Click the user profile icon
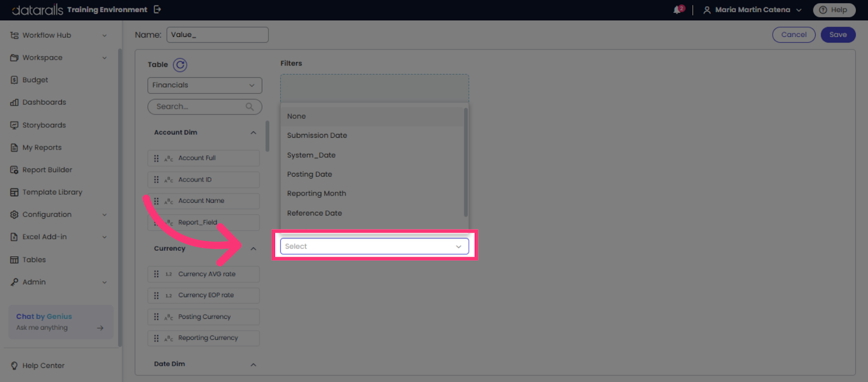Screen dimensions: 868x382 point(707,10)
